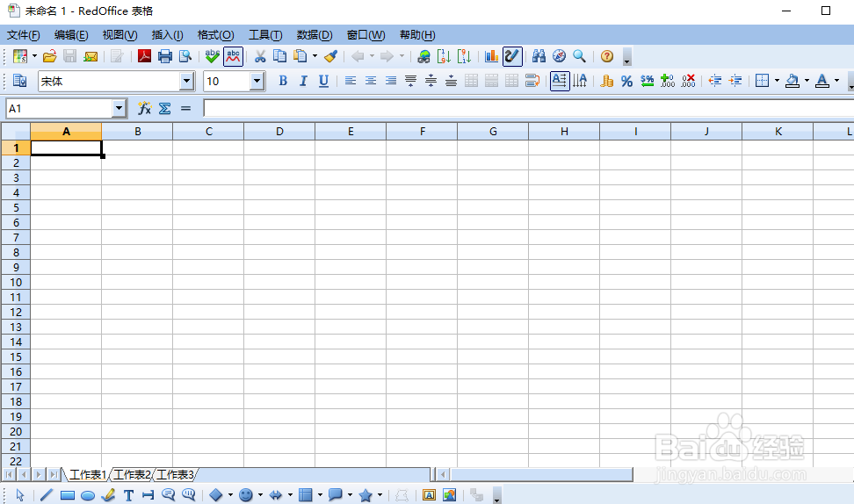The image size is (854, 504).
Task: Open Find and Replace binoculars
Action: 539,56
